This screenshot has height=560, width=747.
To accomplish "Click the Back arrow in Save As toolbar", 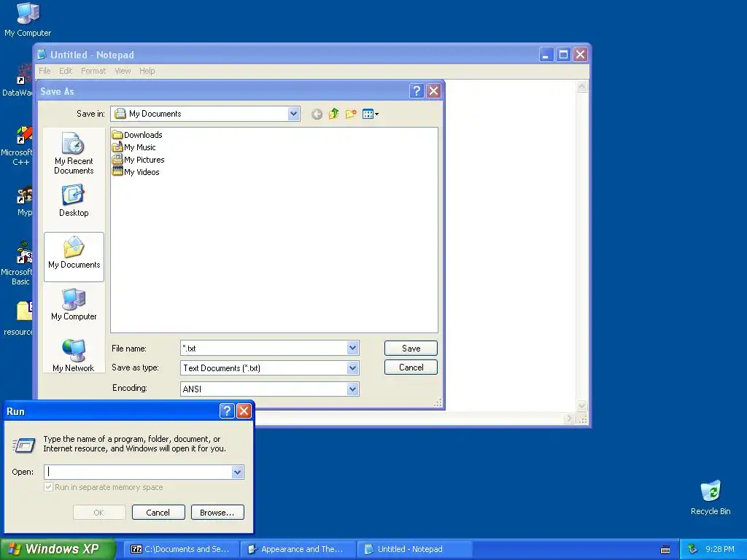I will tap(317, 114).
